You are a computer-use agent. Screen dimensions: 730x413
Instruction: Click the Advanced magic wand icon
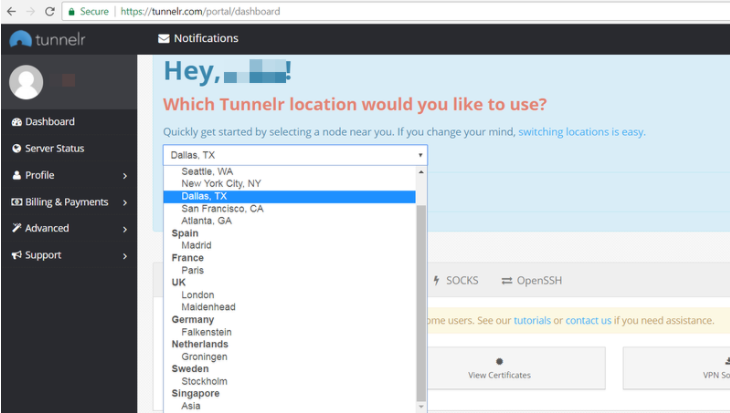point(17,228)
